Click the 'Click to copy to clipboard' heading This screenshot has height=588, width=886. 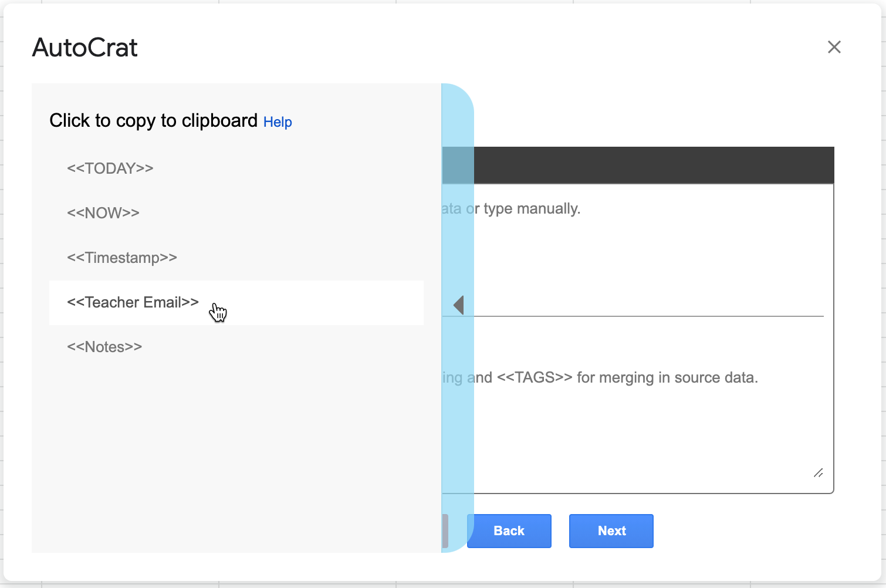154,121
